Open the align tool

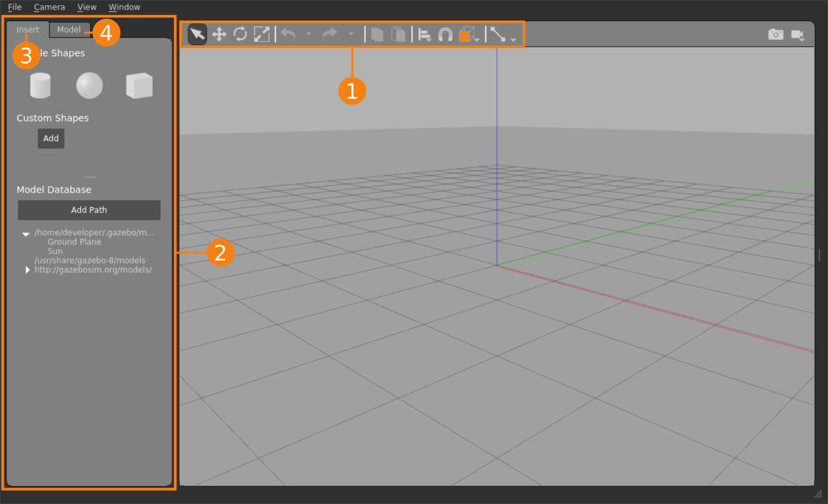(425, 35)
